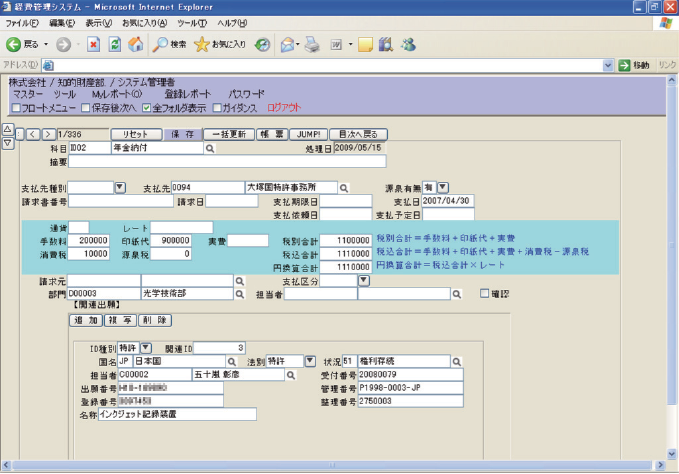Viewport: 679px width, 474px height.
Task: Open the Mail envelope icon
Action: point(287,44)
